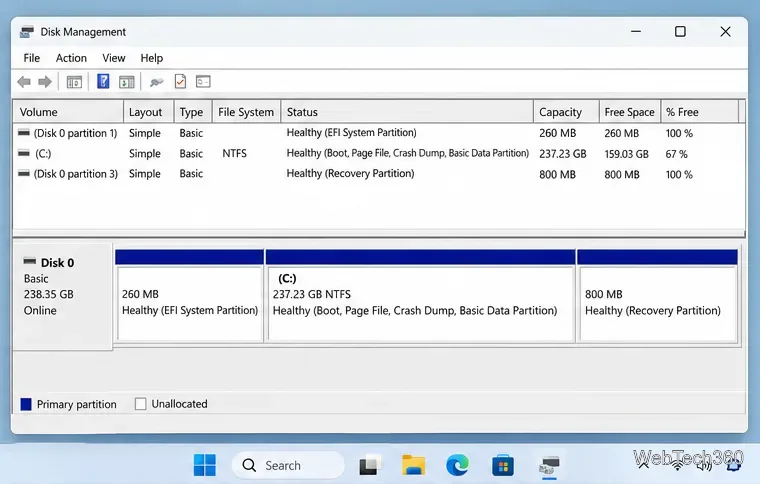
Task: Select the 800 MB Recovery Partition block
Action: coord(658,296)
